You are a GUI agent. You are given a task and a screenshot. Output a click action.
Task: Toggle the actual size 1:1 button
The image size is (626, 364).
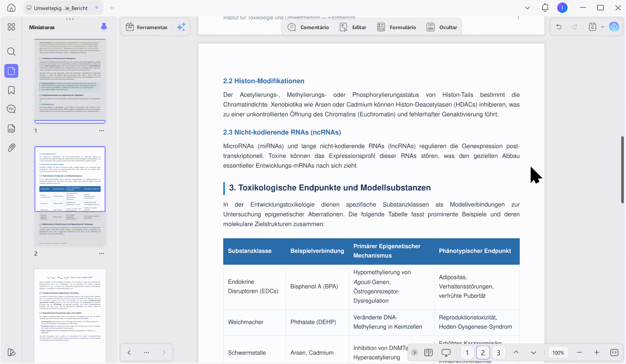[x=614, y=352]
